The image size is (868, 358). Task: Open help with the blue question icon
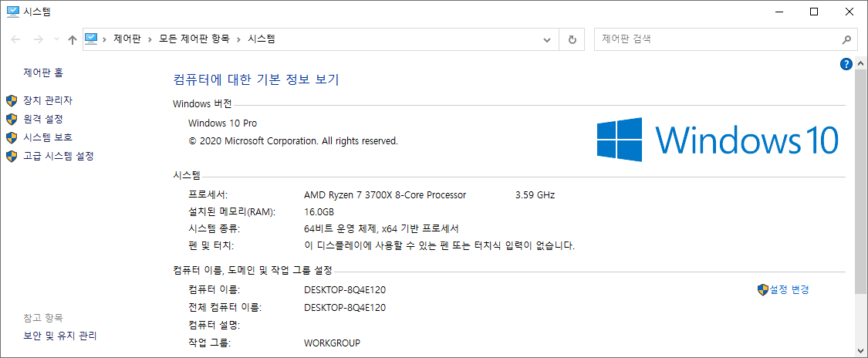(846, 64)
